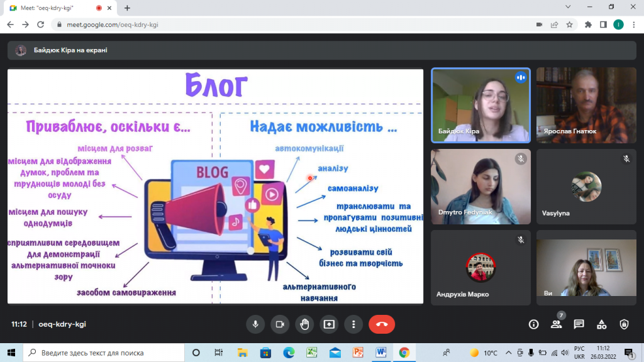Show the participants list
The image size is (644, 362).
(x=556, y=324)
